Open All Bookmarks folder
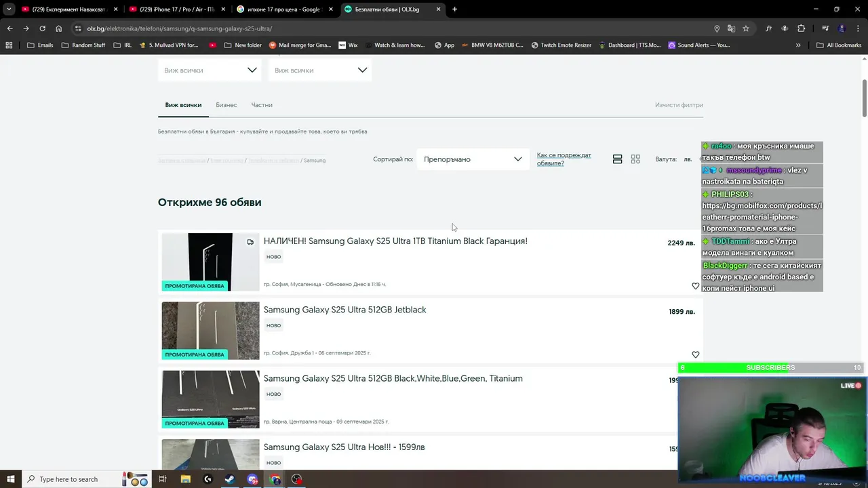868x488 pixels. 839,45
